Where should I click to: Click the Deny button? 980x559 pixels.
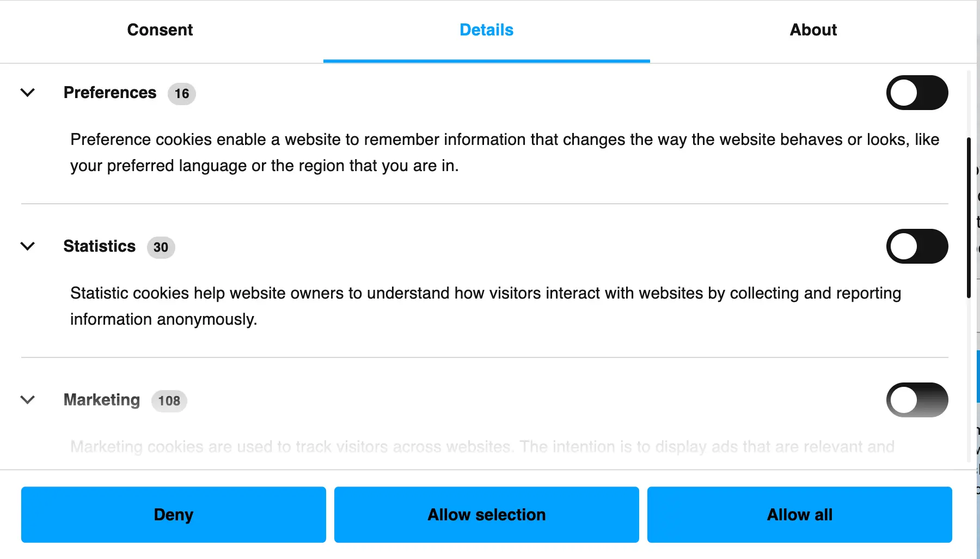[174, 514]
